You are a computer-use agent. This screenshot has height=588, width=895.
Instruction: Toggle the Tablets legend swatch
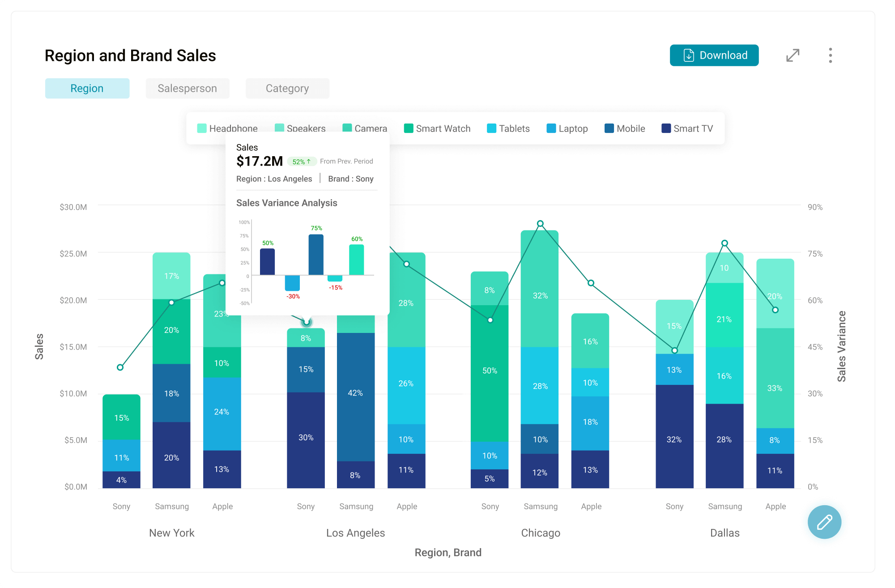pyautogui.click(x=492, y=128)
